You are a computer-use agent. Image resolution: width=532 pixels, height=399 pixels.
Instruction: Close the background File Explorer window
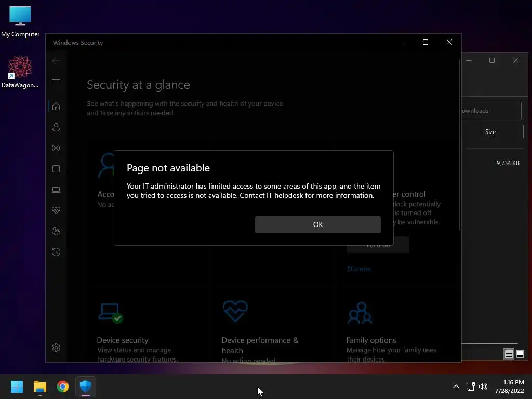tap(516, 60)
